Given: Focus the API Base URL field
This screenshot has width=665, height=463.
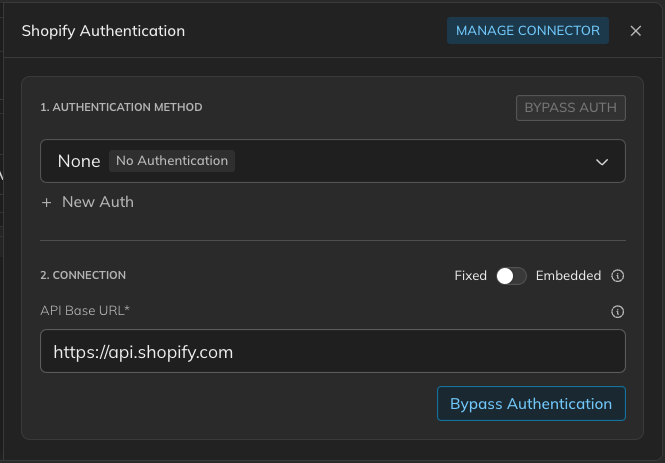Looking at the screenshot, I should tap(332, 351).
